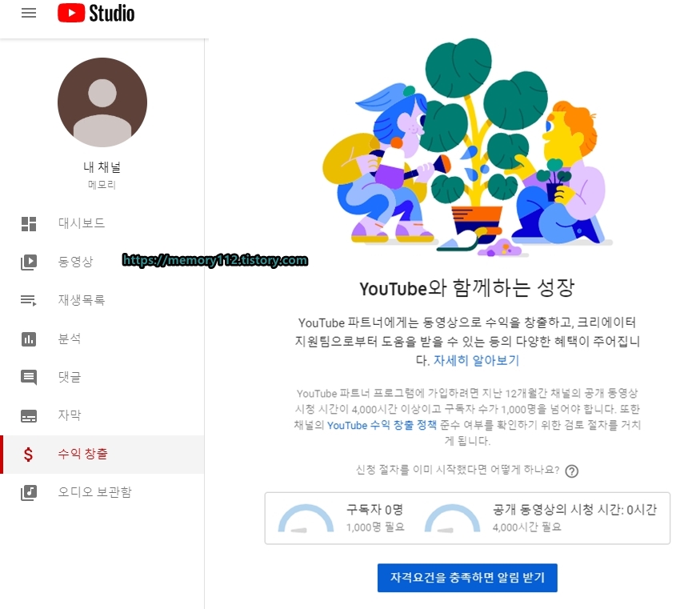Open 오디오 보관함
The height and width of the screenshot is (609, 700).
(102, 492)
